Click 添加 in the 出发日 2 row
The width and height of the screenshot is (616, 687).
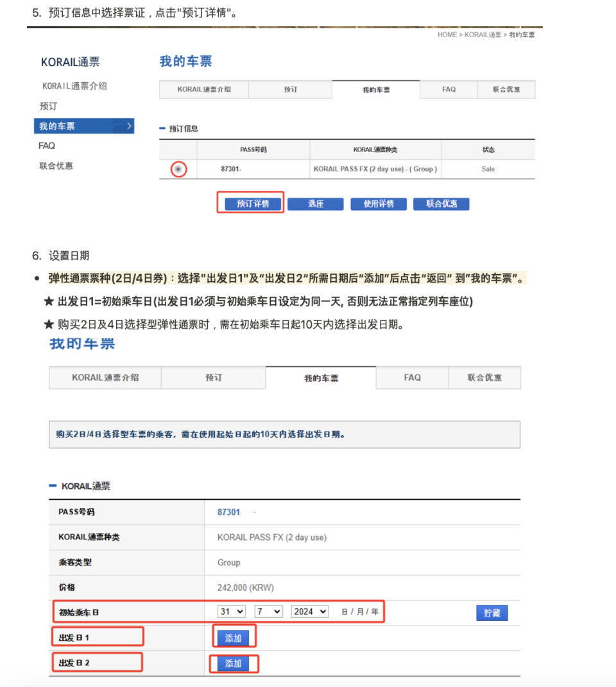tap(233, 664)
